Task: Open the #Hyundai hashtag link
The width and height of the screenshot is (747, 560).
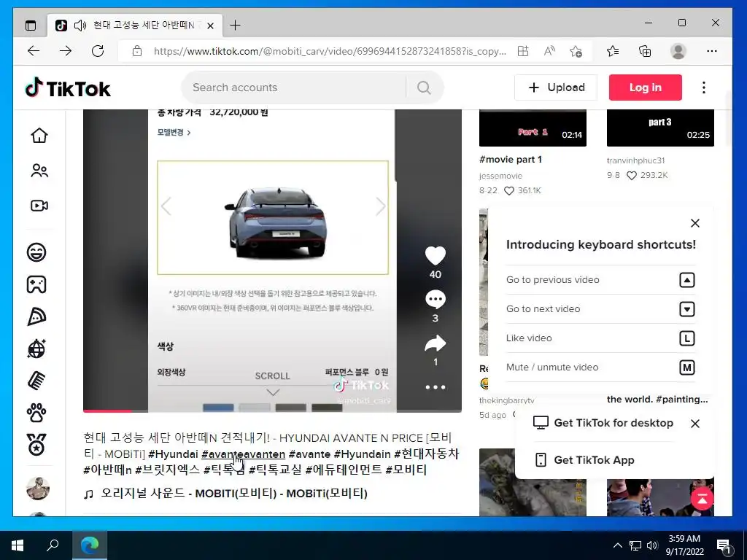Action: [x=173, y=454]
